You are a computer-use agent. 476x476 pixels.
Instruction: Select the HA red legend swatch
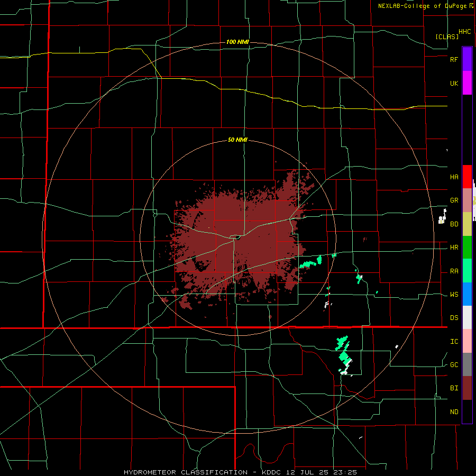467,177
